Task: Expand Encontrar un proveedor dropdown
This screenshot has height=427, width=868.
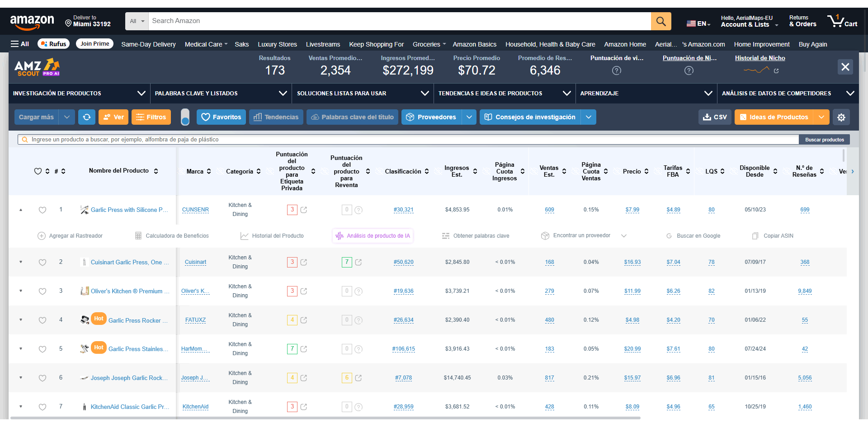Action: [624, 236]
